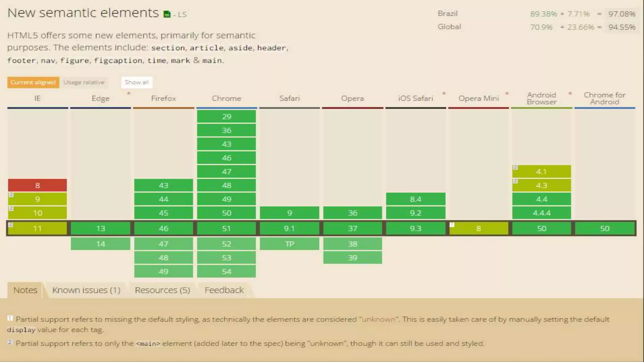
Task: Click the green spec status icon beside title
Action: (x=167, y=14)
